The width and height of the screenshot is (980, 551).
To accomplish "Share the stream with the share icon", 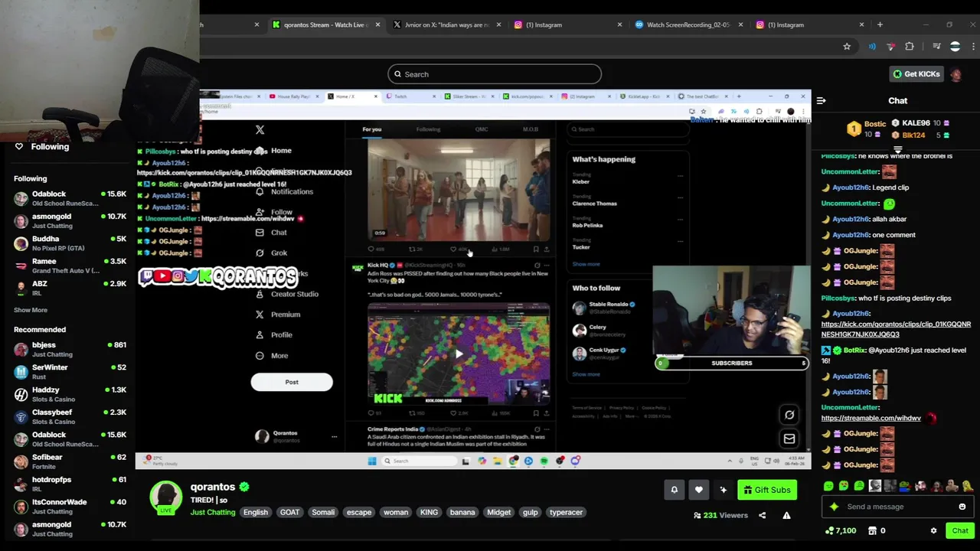I will point(762,515).
